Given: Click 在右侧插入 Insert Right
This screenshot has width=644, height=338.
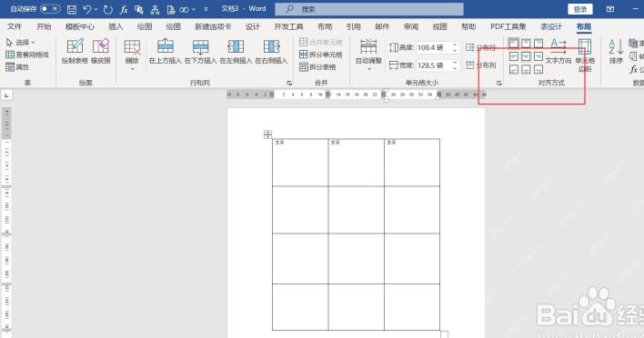Looking at the screenshot, I should pyautogui.click(x=271, y=51).
